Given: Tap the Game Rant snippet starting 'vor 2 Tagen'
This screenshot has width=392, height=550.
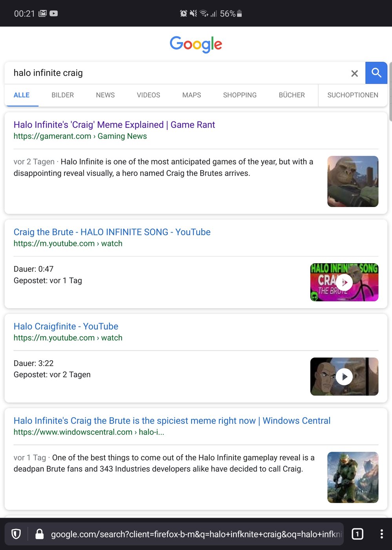Looking at the screenshot, I should tap(163, 167).
